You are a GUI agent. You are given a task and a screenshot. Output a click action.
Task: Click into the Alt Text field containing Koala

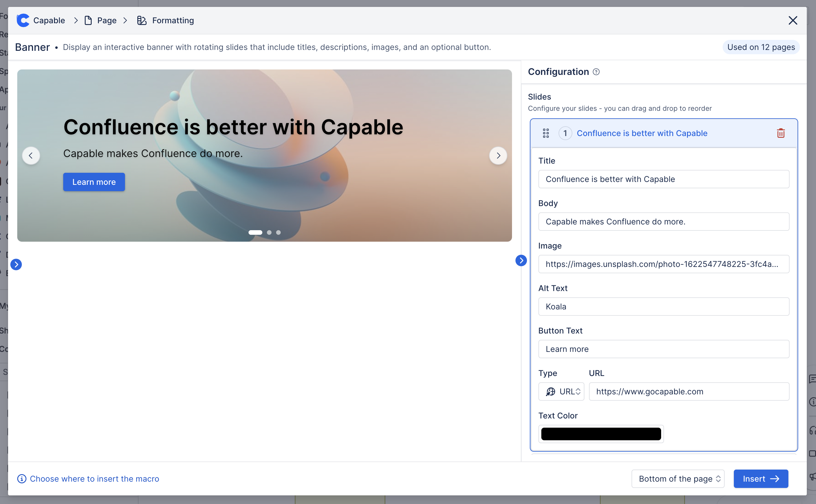[663, 307]
